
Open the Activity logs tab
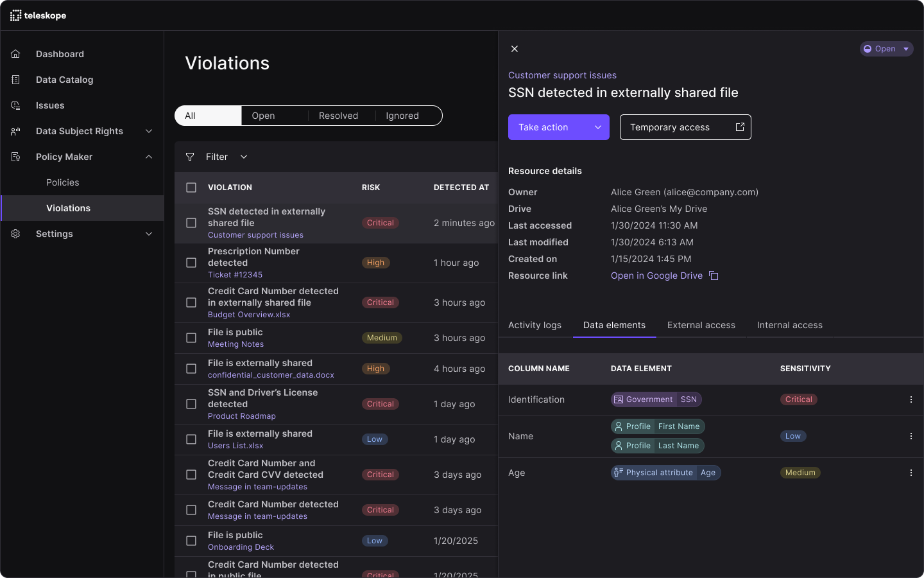click(x=535, y=325)
